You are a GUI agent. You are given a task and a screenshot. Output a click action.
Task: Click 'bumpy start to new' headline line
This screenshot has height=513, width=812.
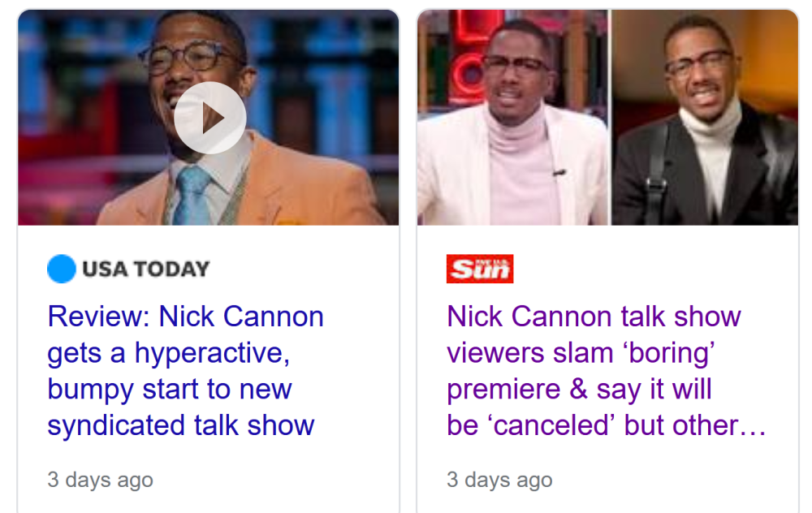pos(170,390)
